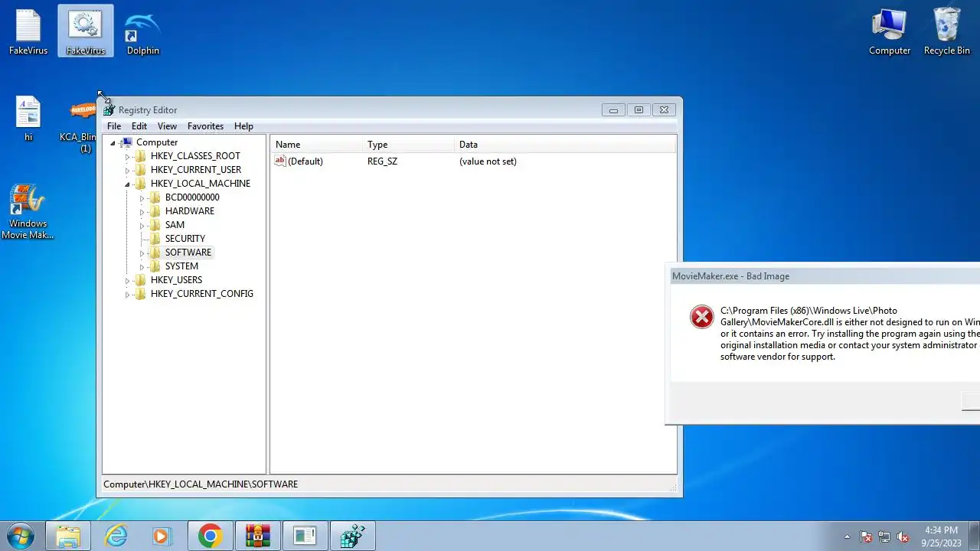This screenshot has width=980, height=551.
Task: Expand the HKEY_CLASSES_ROOT arrow
Action: 128,156
